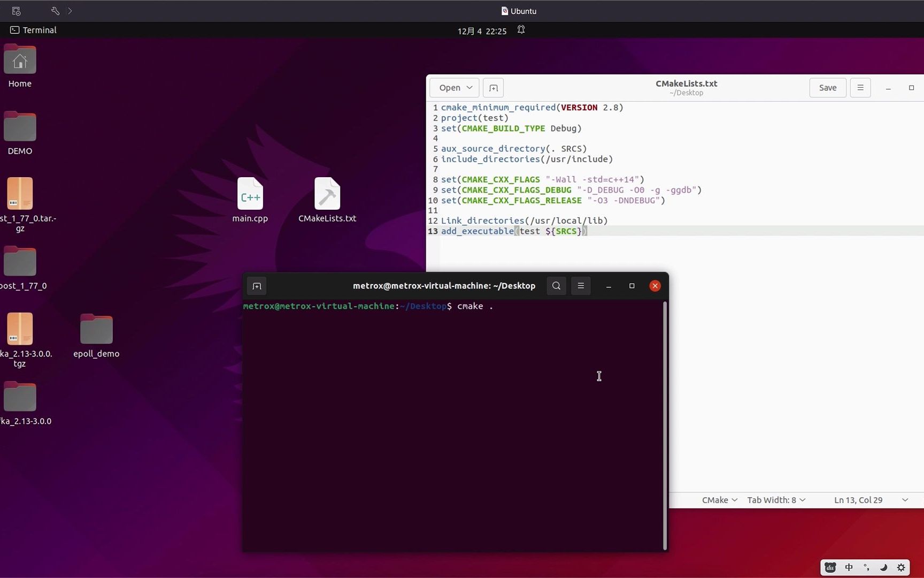Click the include_directories(/usr/include) line
The image size is (924, 578).
527,159
